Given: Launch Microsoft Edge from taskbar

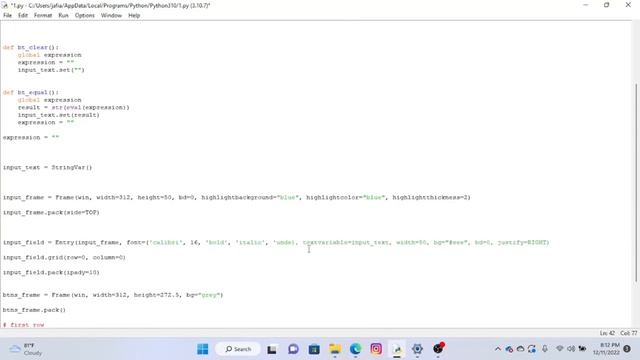Looking at the screenshot, I should coord(356,349).
